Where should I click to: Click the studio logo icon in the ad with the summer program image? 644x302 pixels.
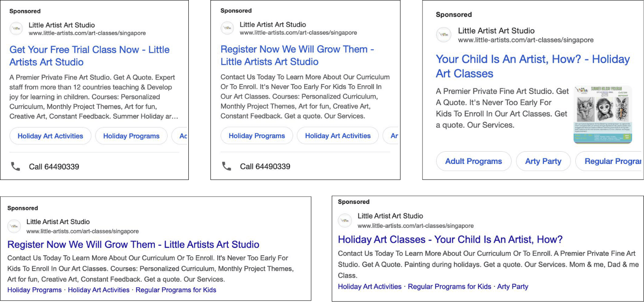coord(444,35)
